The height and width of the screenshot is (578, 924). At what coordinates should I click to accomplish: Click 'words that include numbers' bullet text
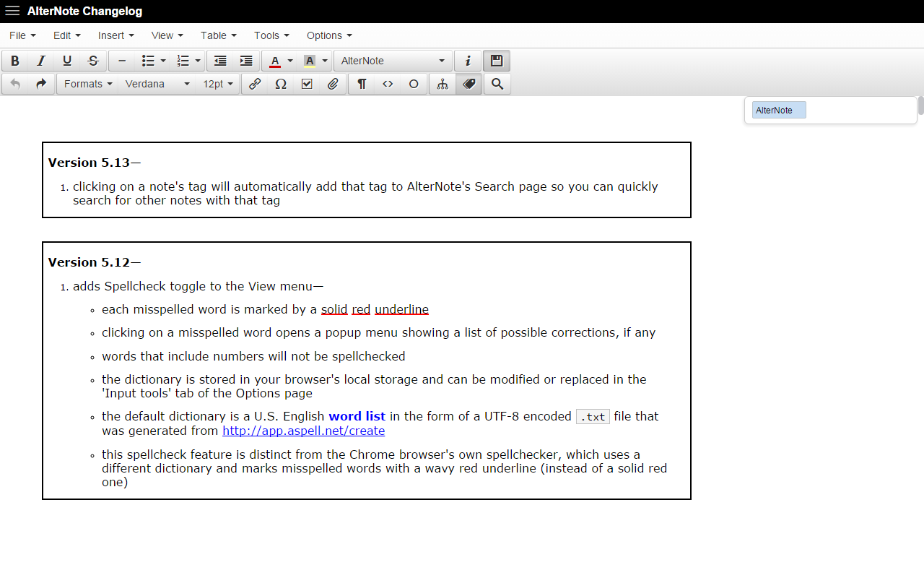click(x=253, y=356)
